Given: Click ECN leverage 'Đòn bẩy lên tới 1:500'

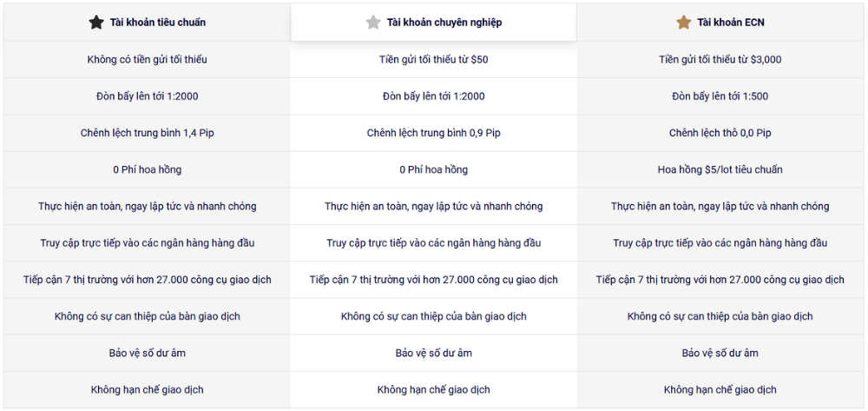Looking at the screenshot, I should click(x=720, y=96).
